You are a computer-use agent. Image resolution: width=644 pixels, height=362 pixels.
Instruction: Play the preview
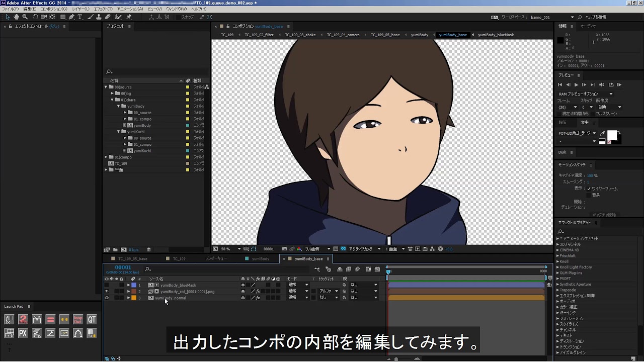576,85
